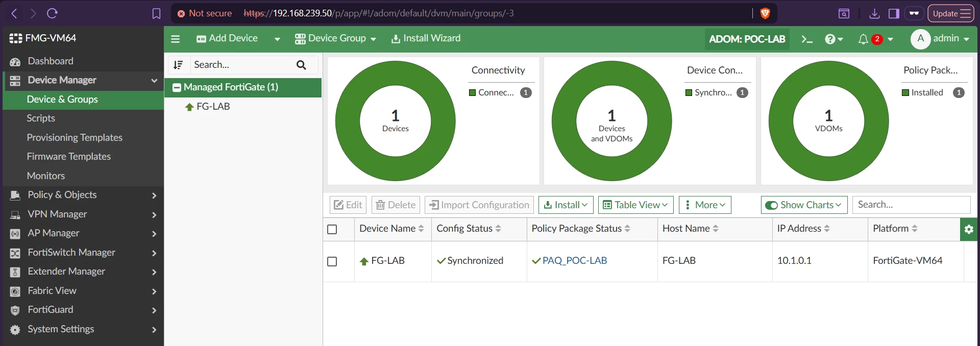Screen dimensions: 980x346
Task: Click the FortiGuard sidebar icon
Action: tap(15, 310)
